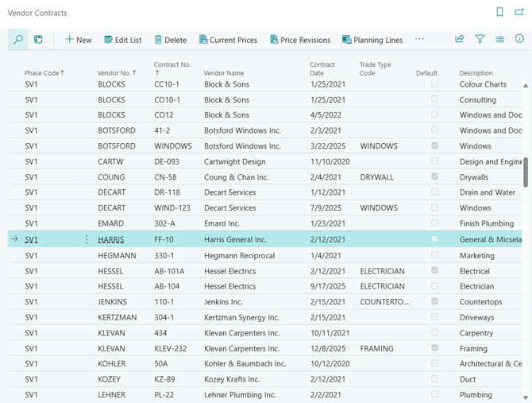This screenshot has width=532, height=403.
Task: Select Lehner Plumbing Inc. name
Action: click(x=240, y=395)
